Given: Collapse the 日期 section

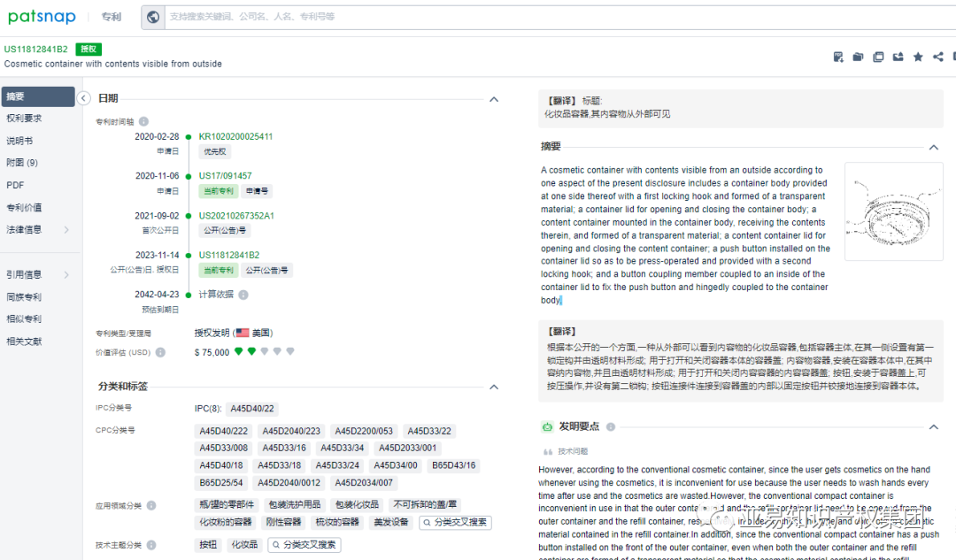Looking at the screenshot, I should coord(494,99).
